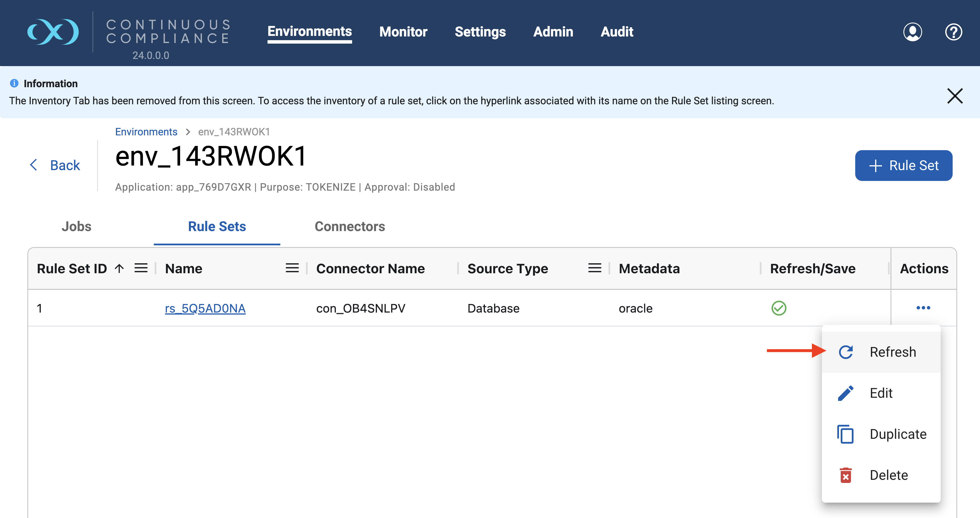
Task: Choose Refresh from the actions menu
Action: [x=892, y=352]
